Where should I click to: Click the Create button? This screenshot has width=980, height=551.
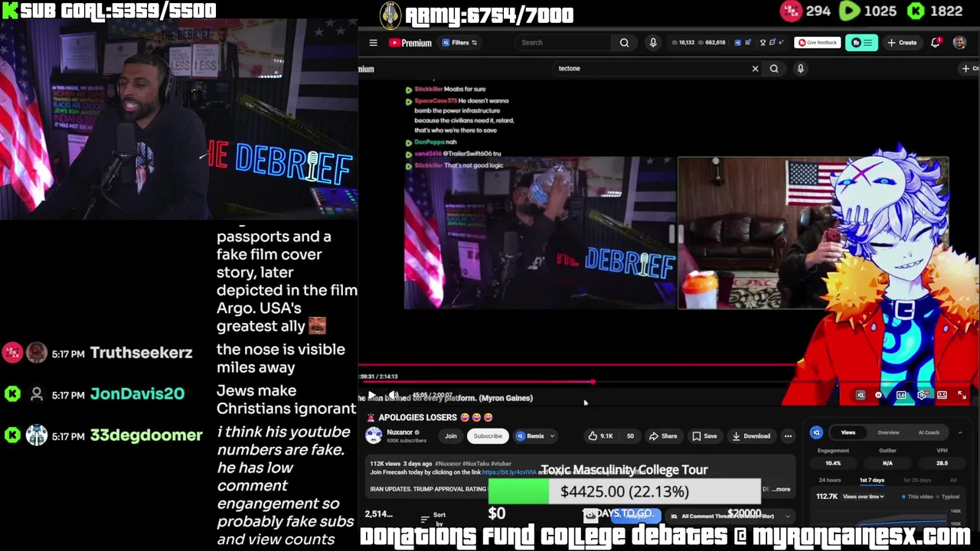click(902, 43)
